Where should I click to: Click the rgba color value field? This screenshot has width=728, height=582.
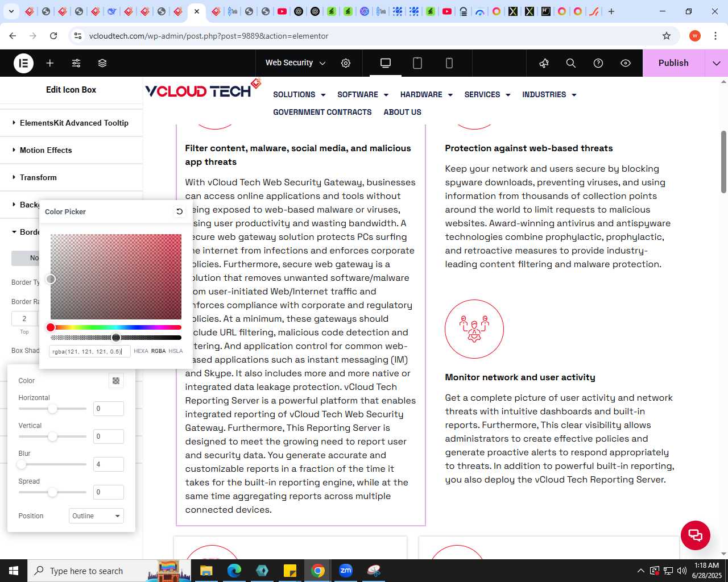click(x=90, y=351)
